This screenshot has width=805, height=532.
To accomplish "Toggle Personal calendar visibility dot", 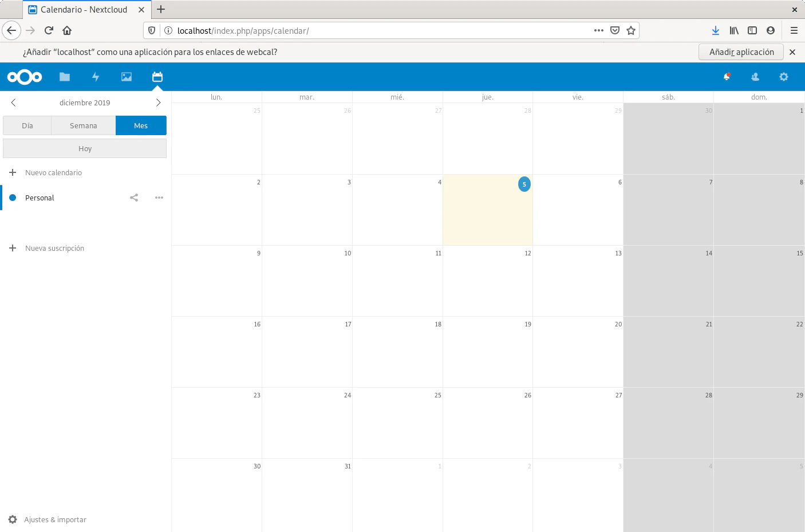I will pos(13,198).
